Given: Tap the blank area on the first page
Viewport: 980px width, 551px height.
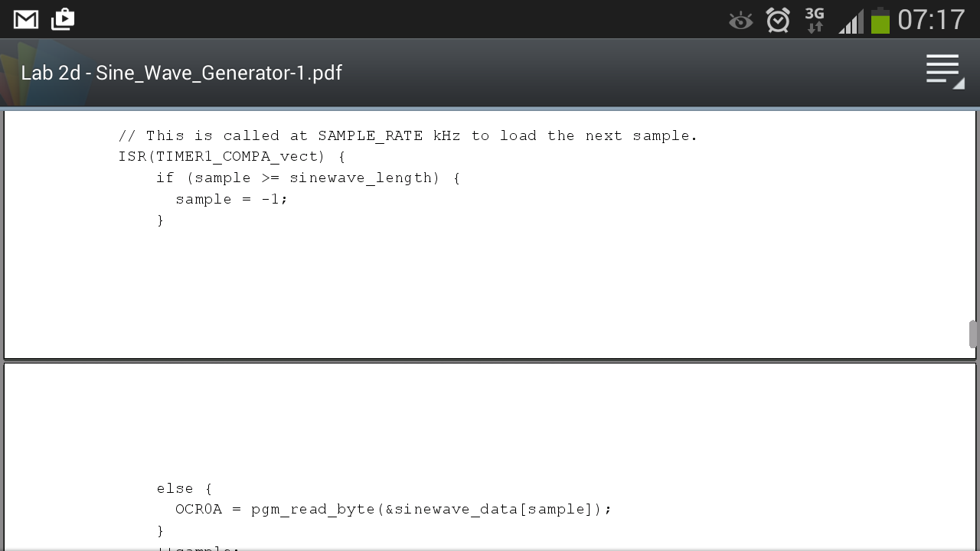Looking at the screenshot, I should (490, 291).
